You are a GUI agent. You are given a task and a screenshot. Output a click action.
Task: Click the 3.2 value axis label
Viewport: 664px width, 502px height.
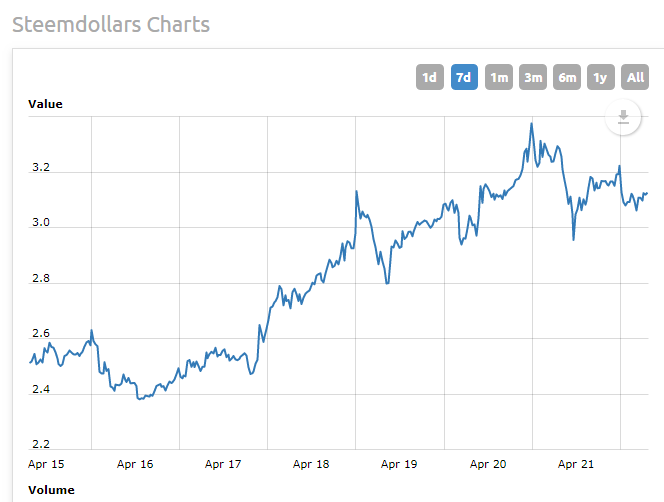click(x=40, y=168)
